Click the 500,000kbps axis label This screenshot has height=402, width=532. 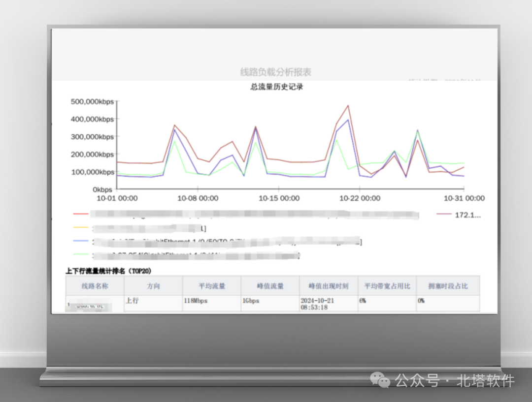click(x=92, y=102)
